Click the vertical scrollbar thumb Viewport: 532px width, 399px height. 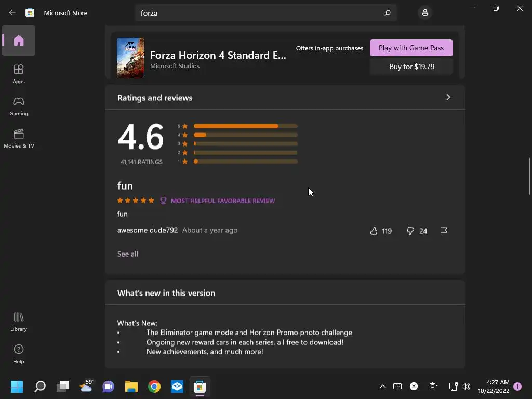(x=529, y=177)
